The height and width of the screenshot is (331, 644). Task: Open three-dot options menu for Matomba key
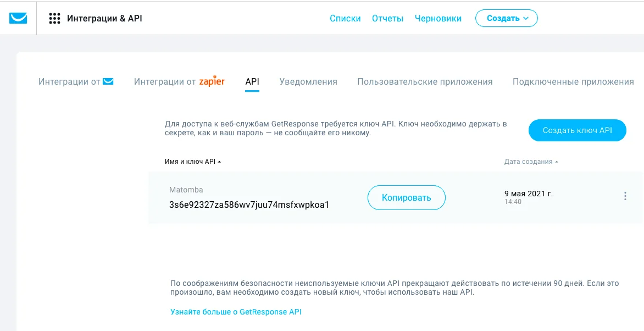coord(625,196)
